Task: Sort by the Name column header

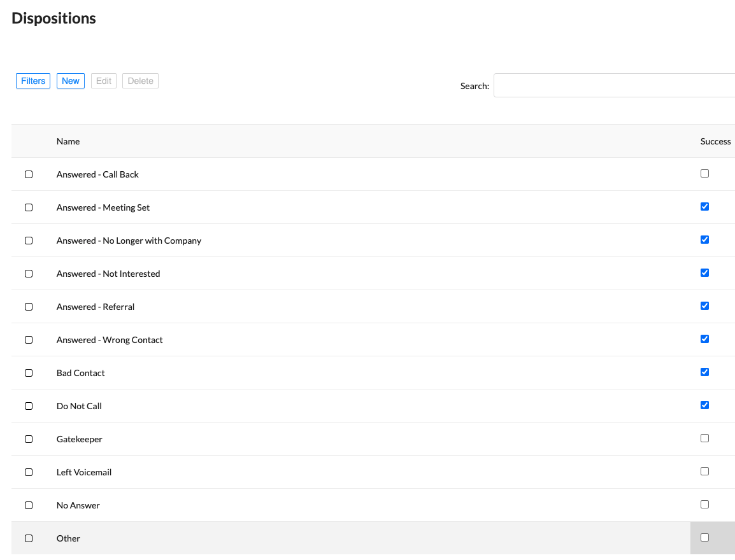Action: click(68, 141)
